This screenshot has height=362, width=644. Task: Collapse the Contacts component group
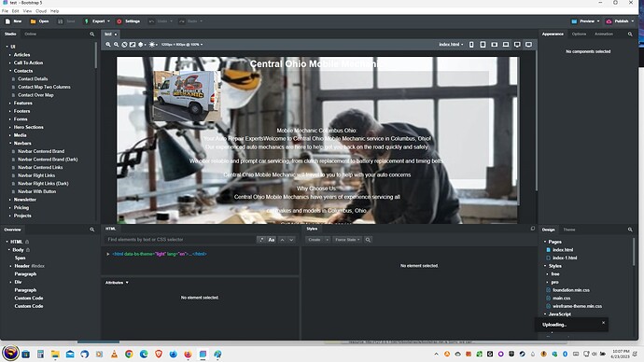pos(10,71)
